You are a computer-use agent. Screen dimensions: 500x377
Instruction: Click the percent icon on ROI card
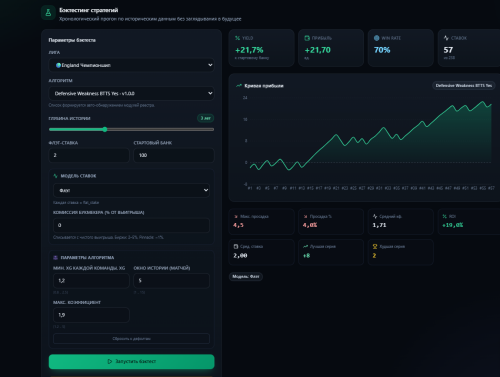(444, 216)
